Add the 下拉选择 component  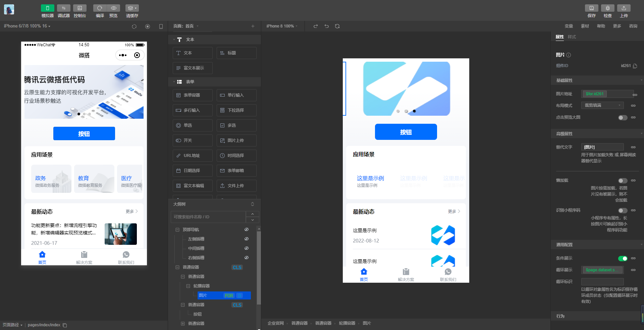tap(236, 110)
